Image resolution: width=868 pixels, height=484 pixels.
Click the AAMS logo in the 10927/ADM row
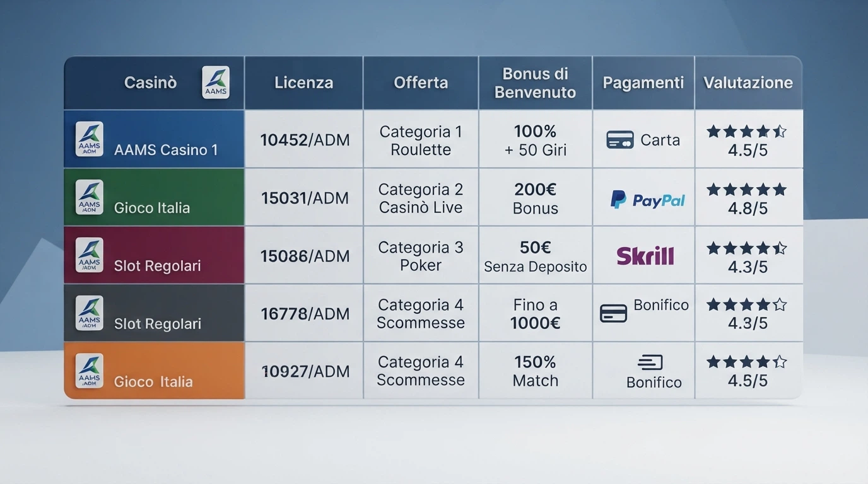(x=89, y=371)
